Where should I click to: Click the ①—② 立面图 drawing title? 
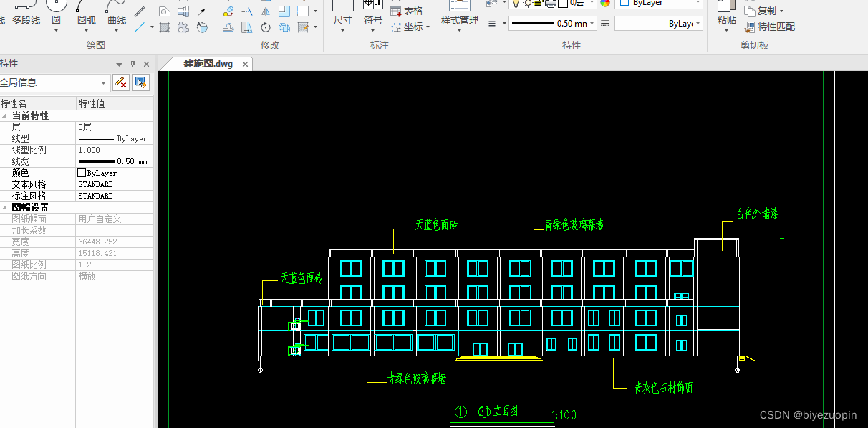486,412
